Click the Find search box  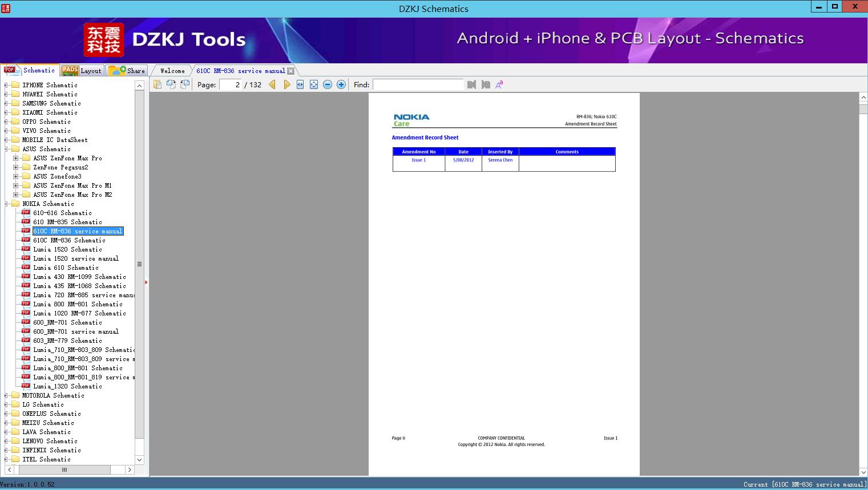(418, 84)
